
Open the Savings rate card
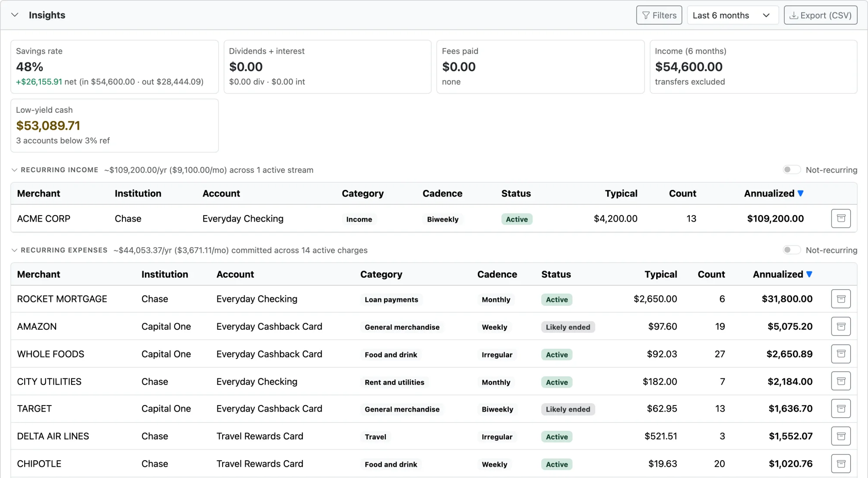pos(115,67)
